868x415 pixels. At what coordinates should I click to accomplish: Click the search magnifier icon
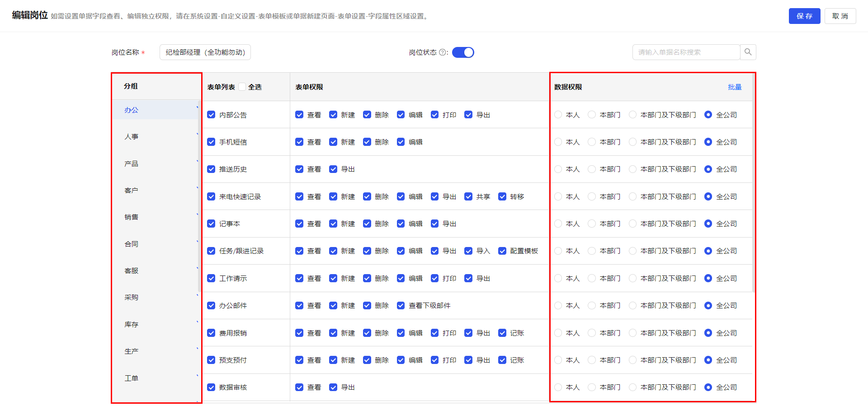(748, 52)
